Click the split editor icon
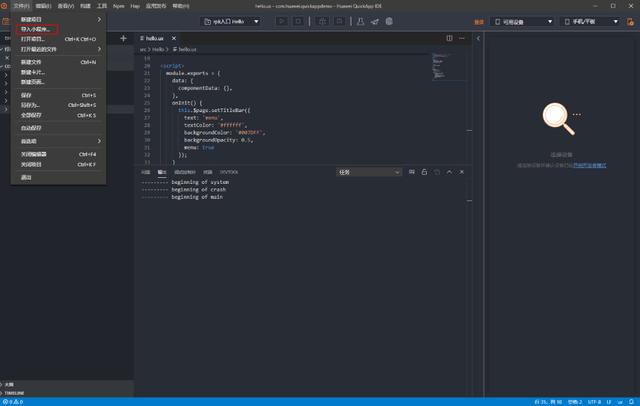Image resolution: width=640 pixels, height=406 pixels. 449,38
